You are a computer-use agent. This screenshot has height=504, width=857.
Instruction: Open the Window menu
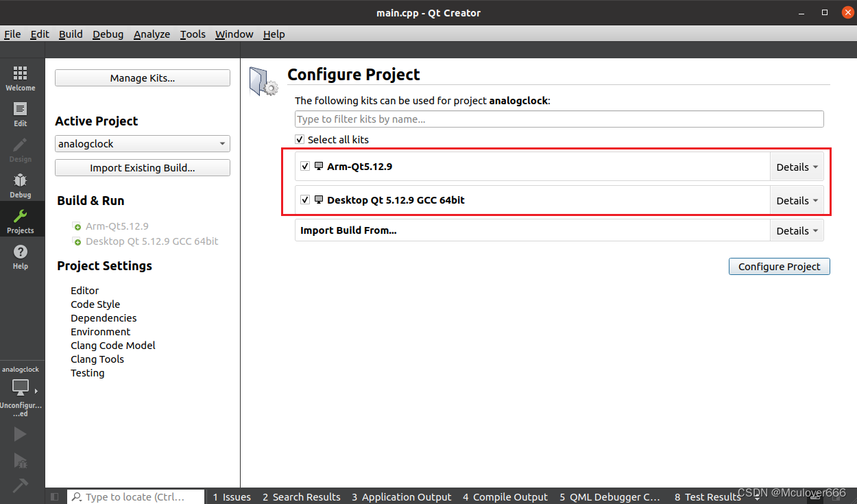click(234, 34)
